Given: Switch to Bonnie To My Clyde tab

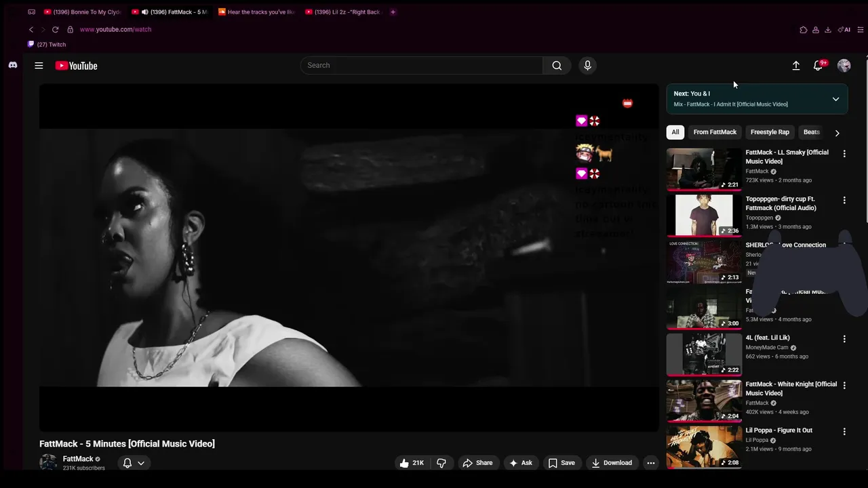Looking at the screenshot, I should pos(83,12).
